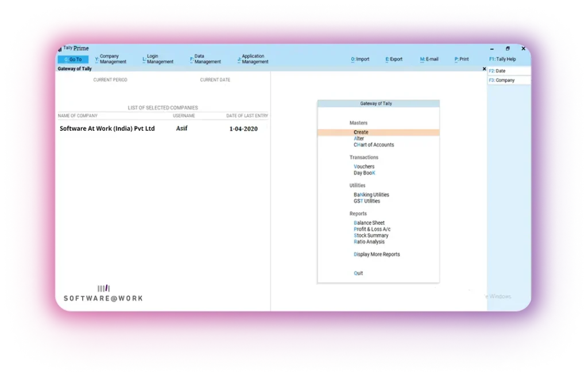Open Vouchers under Transactions
Screen dimensions: 588x377
point(364,167)
